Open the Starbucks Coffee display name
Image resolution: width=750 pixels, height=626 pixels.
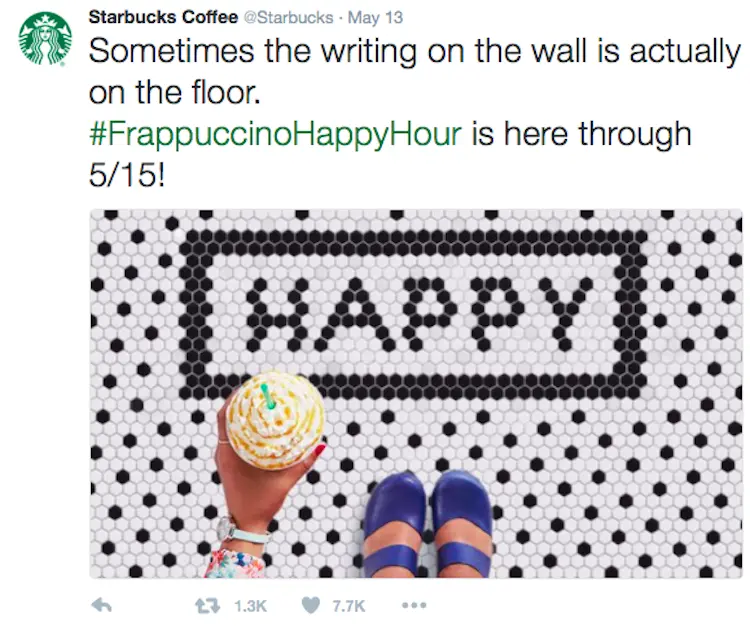pos(164,17)
